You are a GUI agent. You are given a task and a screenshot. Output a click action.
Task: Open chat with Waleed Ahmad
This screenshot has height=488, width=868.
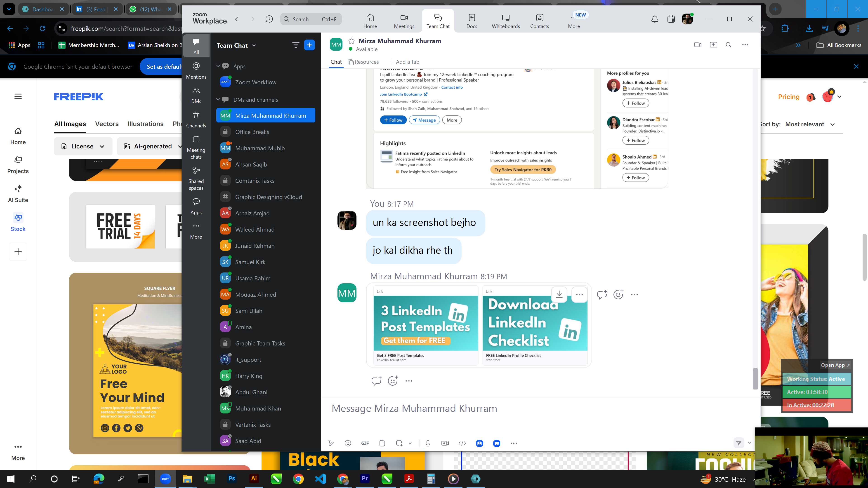coord(266,229)
